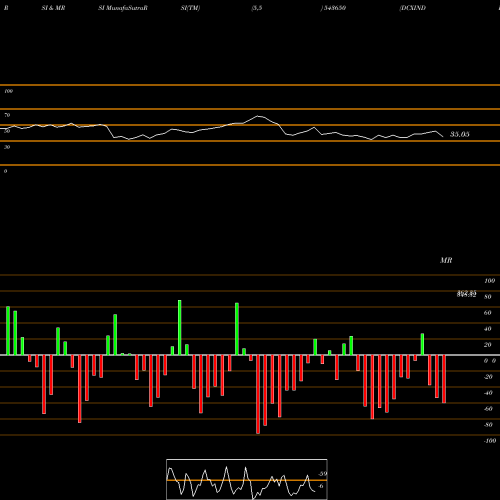Click the MR axis label -100

490,441
